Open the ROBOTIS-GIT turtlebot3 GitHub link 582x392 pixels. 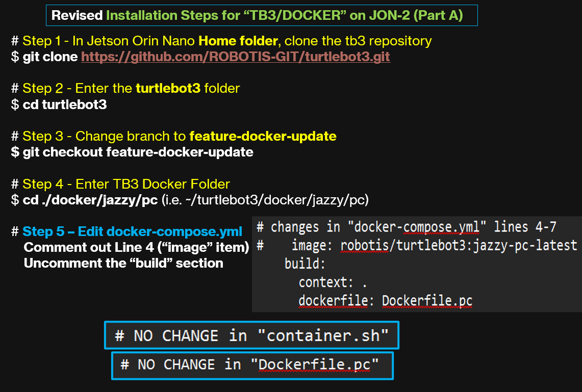point(235,57)
